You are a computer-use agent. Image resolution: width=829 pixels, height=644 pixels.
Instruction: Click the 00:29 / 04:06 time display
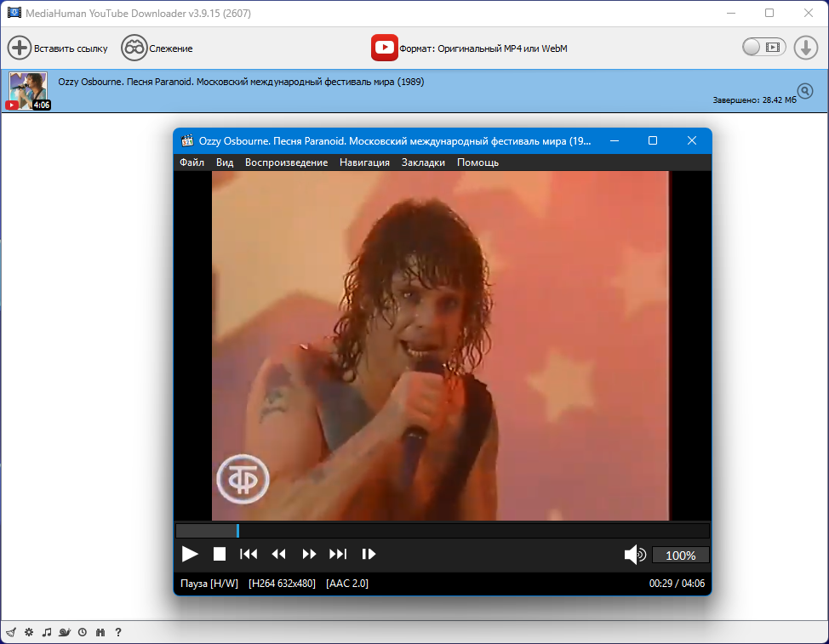tap(677, 584)
